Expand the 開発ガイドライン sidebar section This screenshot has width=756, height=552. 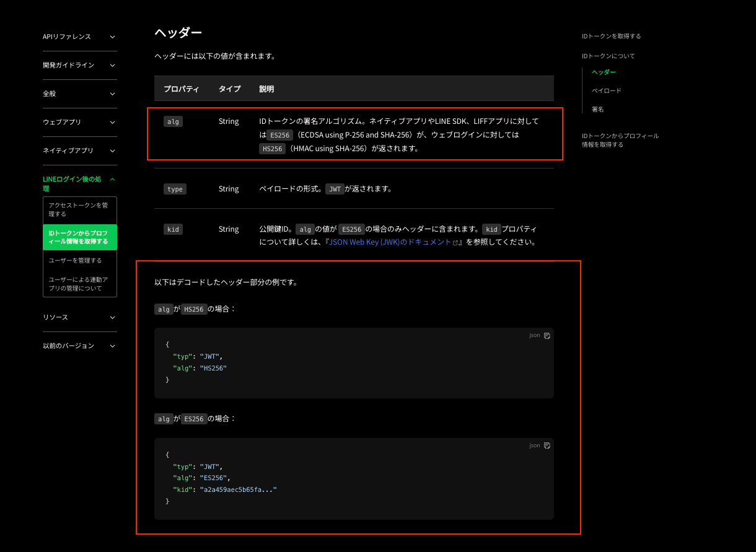point(79,65)
